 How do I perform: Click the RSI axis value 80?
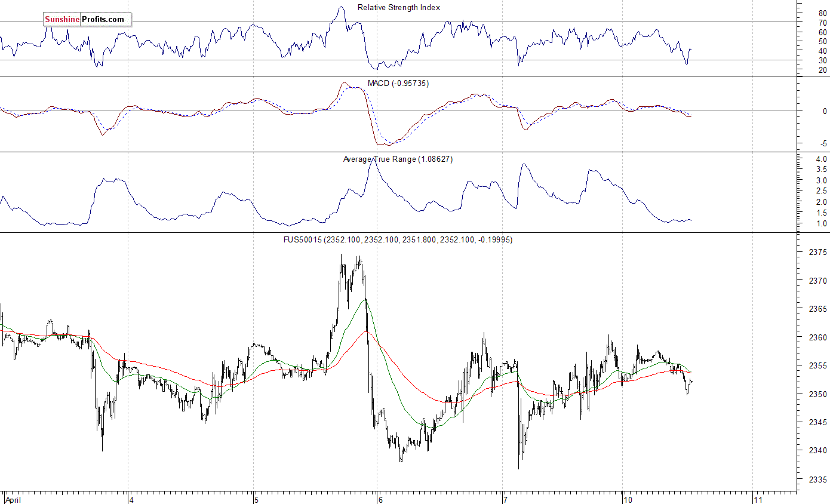(822, 13)
